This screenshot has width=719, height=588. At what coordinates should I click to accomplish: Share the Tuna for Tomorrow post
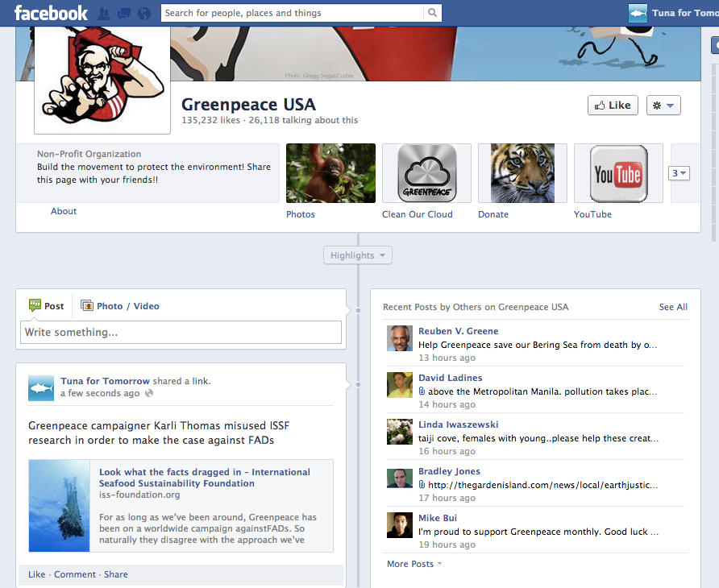[x=116, y=574]
